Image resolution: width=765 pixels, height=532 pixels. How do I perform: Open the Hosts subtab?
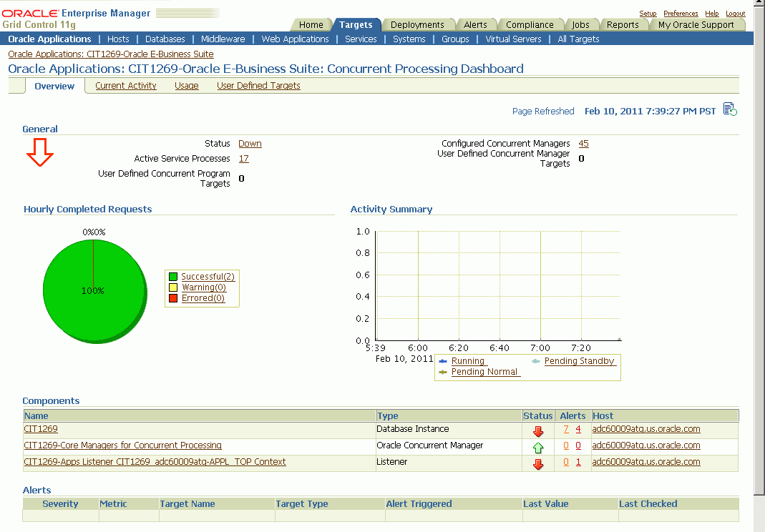pos(118,39)
